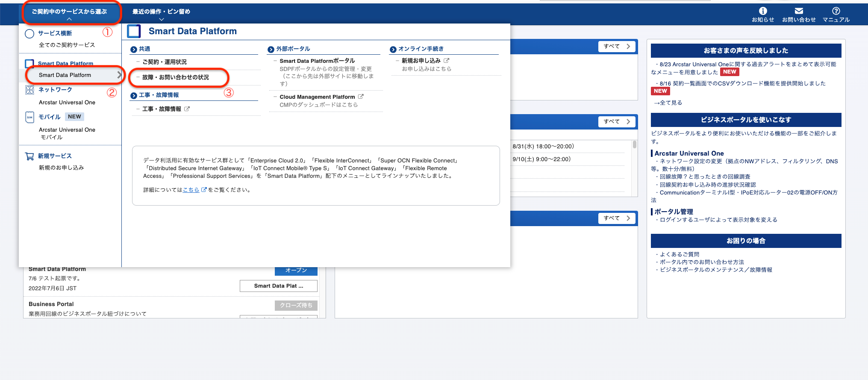Click the 共通 arrow bullet icon
The width and height of the screenshot is (868, 380).
(134, 50)
